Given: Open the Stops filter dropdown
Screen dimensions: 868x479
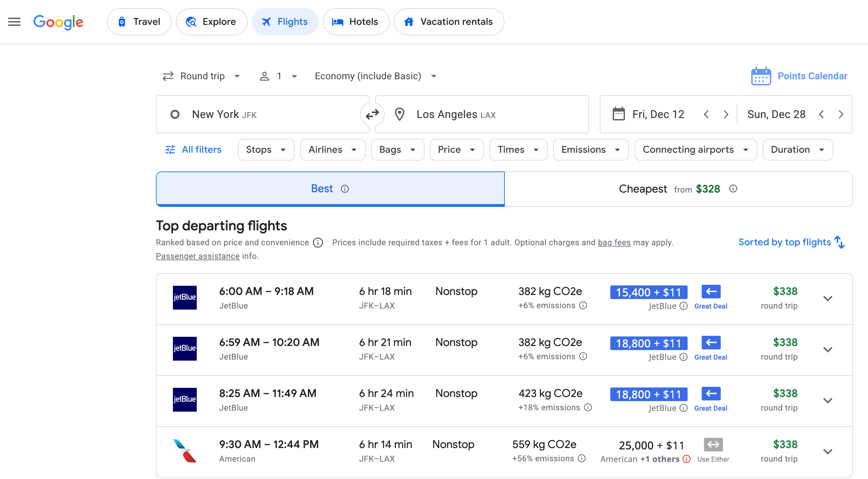Looking at the screenshot, I should [266, 150].
